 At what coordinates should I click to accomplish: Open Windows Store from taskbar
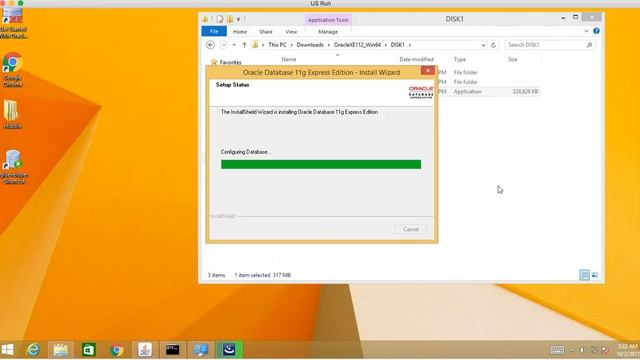pos(89,350)
